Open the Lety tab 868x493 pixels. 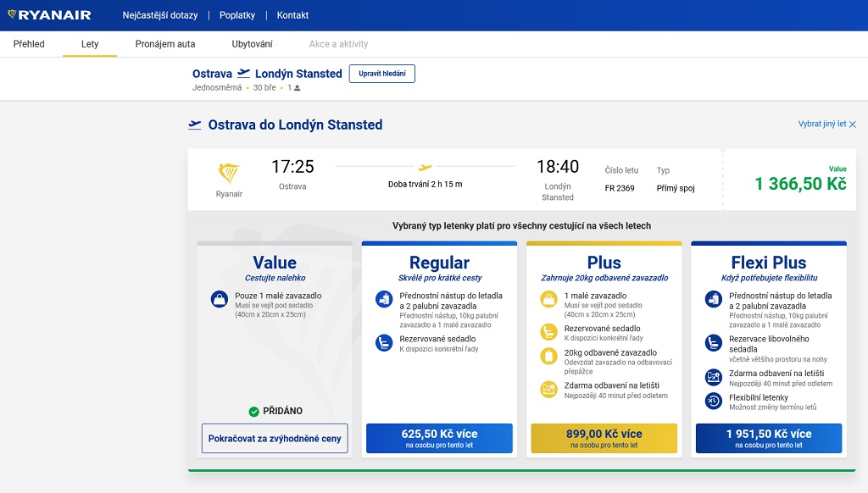90,44
